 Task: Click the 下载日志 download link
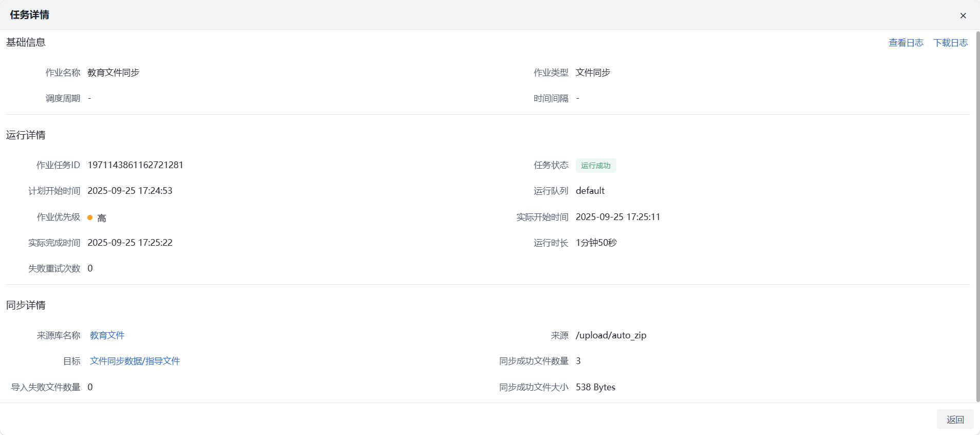950,43
